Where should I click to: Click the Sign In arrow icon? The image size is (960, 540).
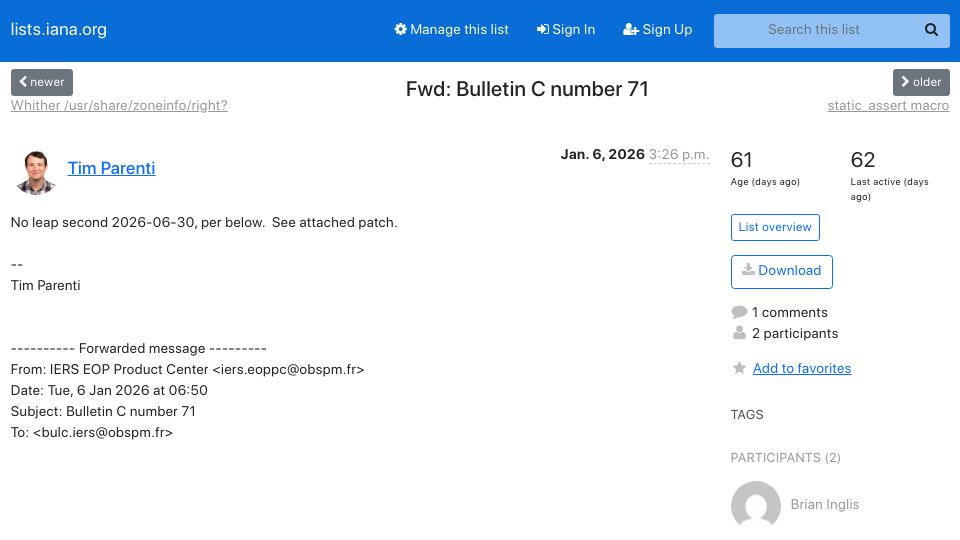pos(542,29)
